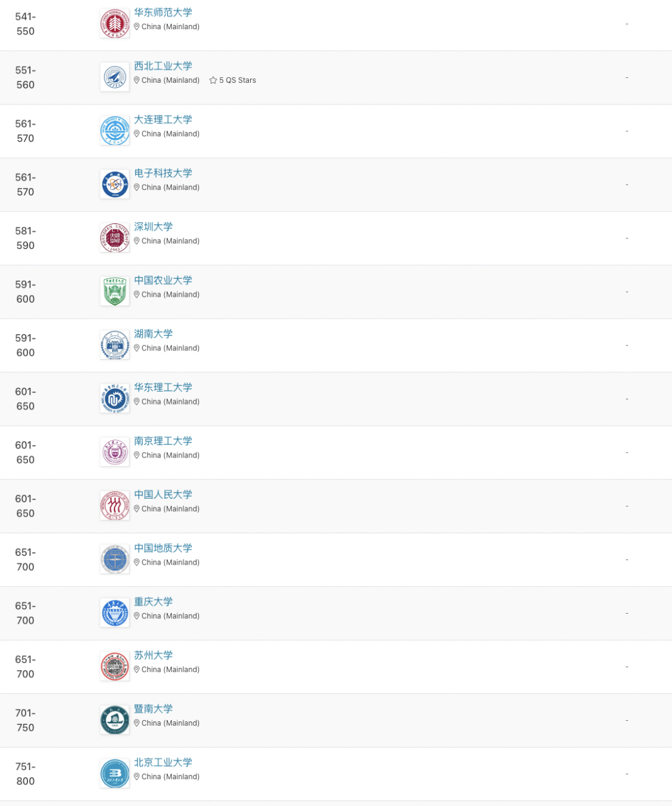Viewport: 672px width, 806px height.
Task: Click the 5 QS Stars label
Action: point(238,80)
